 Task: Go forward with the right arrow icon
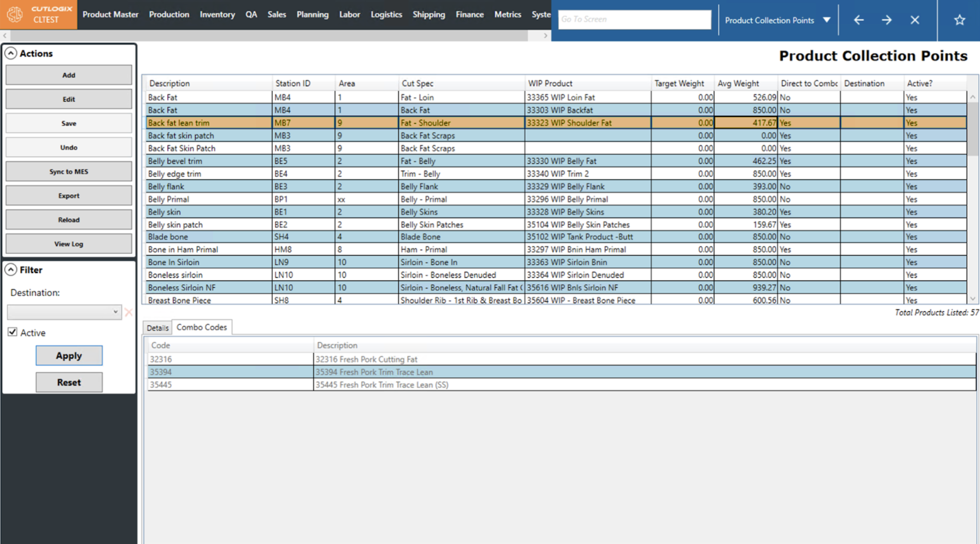tap(886, 20)
